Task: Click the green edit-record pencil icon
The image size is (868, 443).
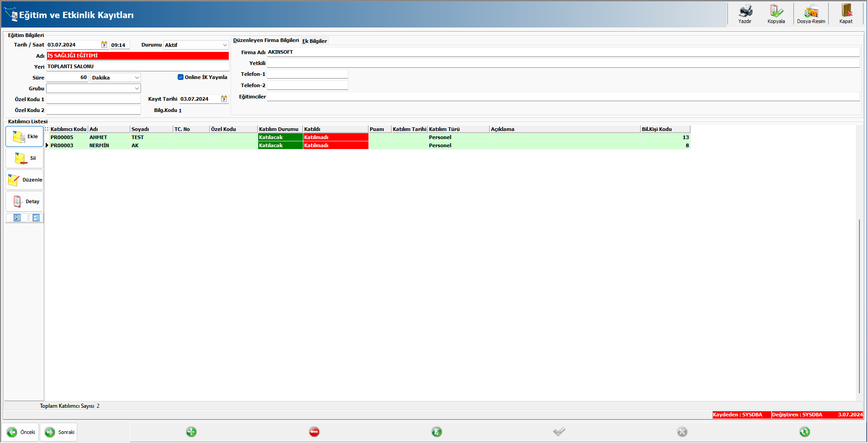Action: (x=437, y=432)
